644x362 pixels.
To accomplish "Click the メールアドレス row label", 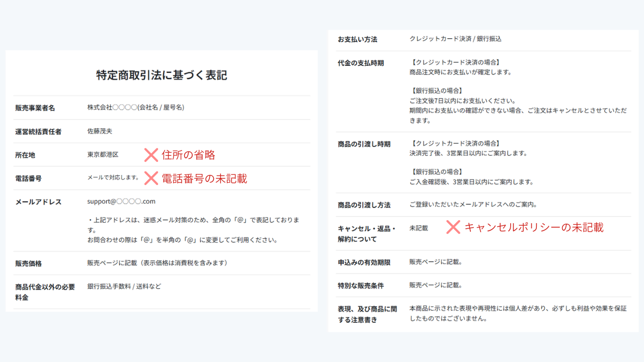I will click(x=38, y=202).
